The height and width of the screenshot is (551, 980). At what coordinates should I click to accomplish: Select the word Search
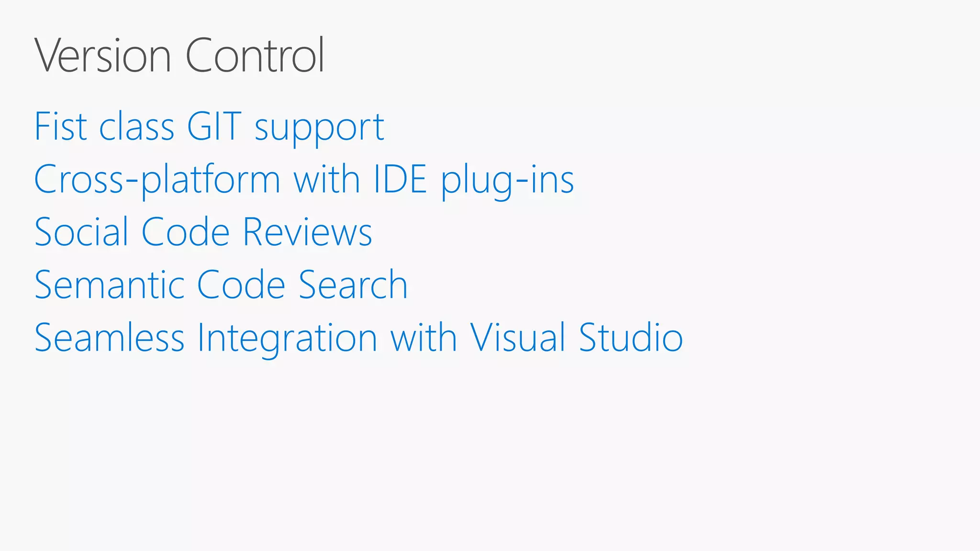coord(353,285)
